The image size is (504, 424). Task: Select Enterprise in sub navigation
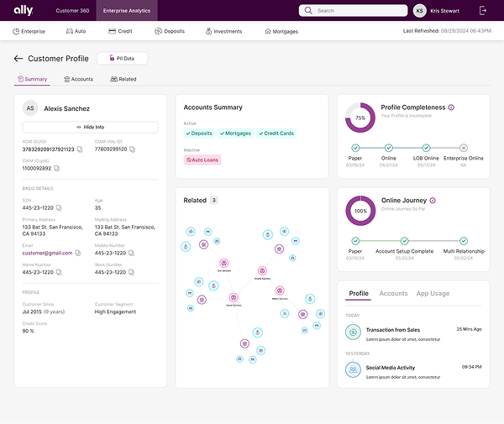pyautogui.click(x=29, y=31)
